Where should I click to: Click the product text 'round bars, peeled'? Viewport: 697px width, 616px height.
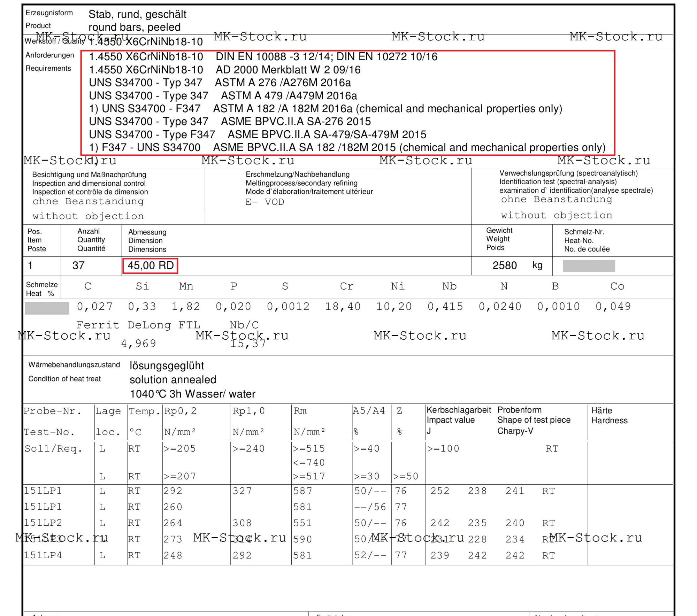[x=135, y=27]
